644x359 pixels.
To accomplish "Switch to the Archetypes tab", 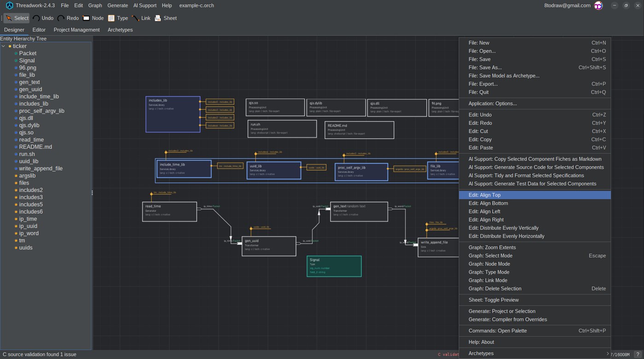I will 120,29.
